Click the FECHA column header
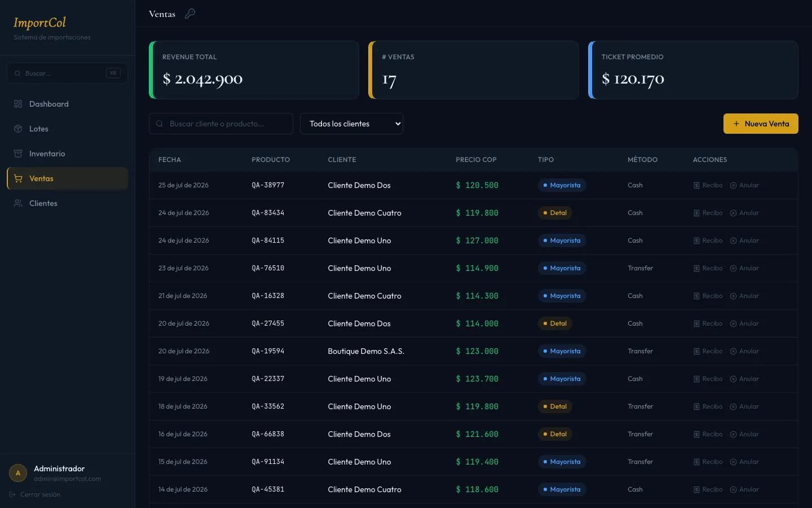Screen dimensions: 812x508 pyautogui.click(x=170, y=160)
